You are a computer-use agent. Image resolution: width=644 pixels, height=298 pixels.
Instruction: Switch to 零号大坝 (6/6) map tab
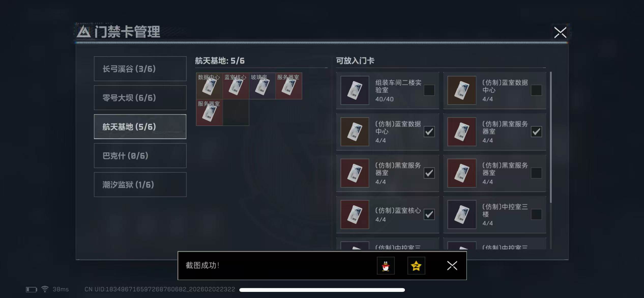(140, 98)
